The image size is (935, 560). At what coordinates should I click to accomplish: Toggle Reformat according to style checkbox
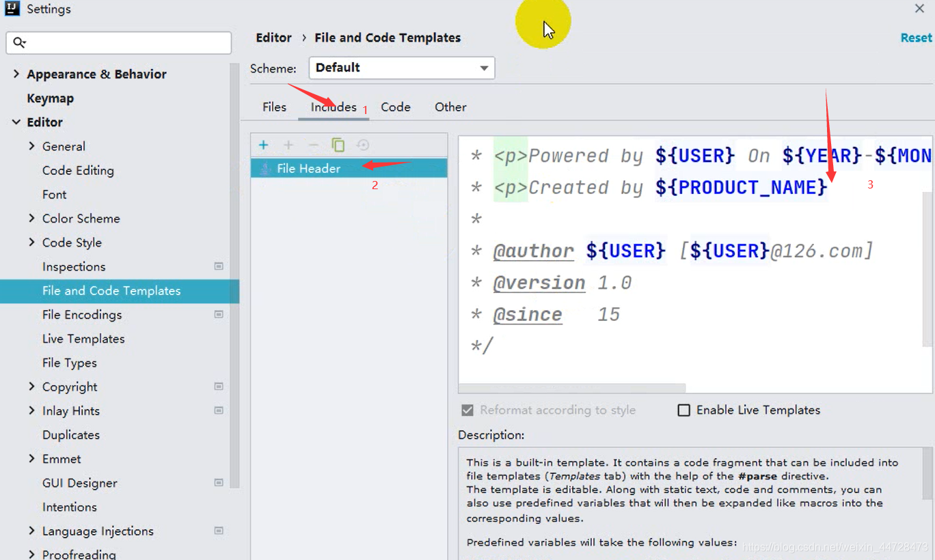(467, 410)
